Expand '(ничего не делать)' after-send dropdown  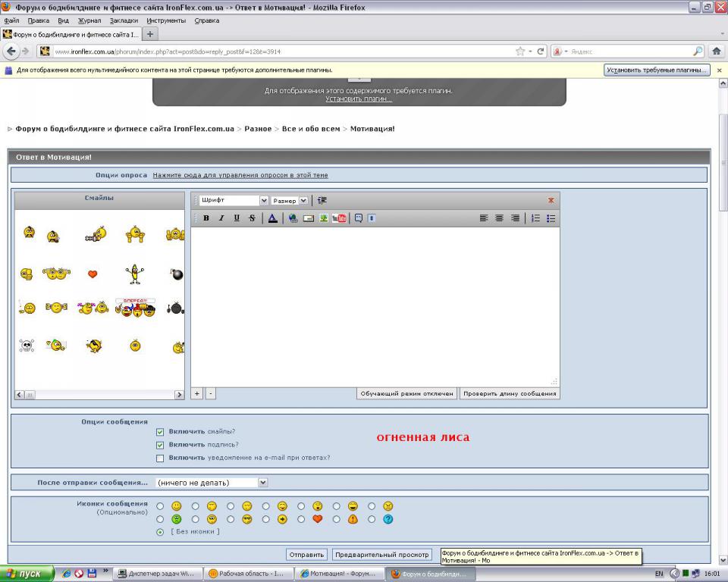[x=212, y=482]
